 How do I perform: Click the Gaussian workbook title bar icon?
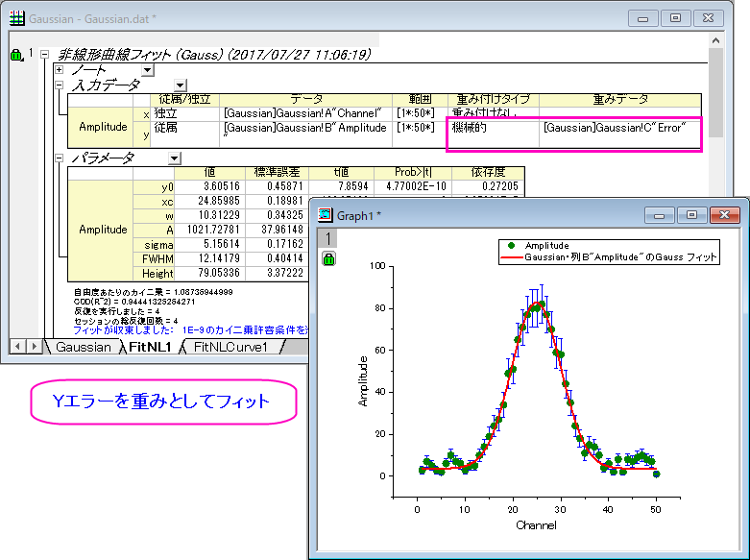[x=16, y=18]
